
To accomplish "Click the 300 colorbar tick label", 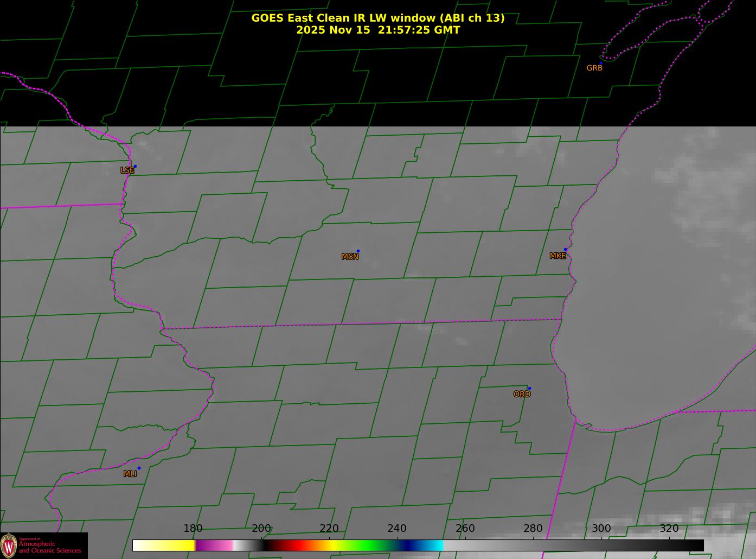I will 601,529.
